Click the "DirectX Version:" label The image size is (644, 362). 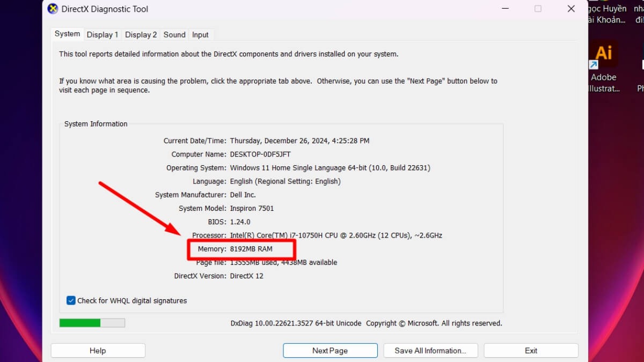pyautogui.click(x=201, y=276)
